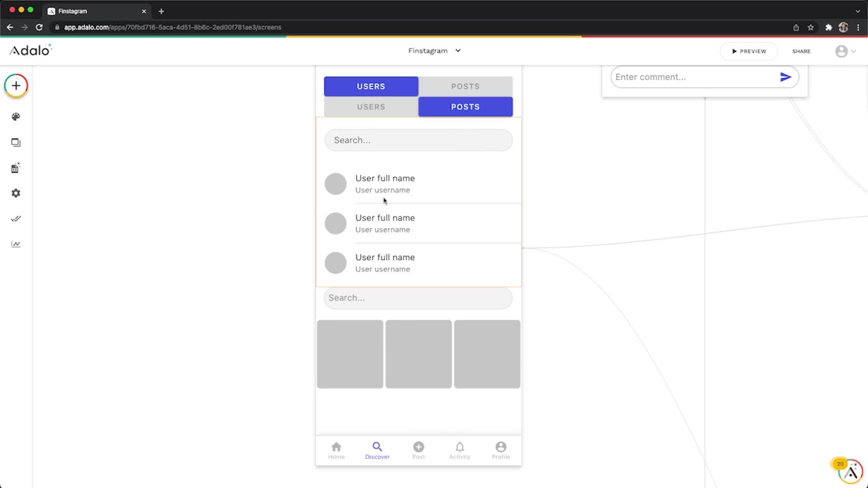Open the Branding palette icon
The width and height of the screenshot is (868, 488).
coord(16,117)
